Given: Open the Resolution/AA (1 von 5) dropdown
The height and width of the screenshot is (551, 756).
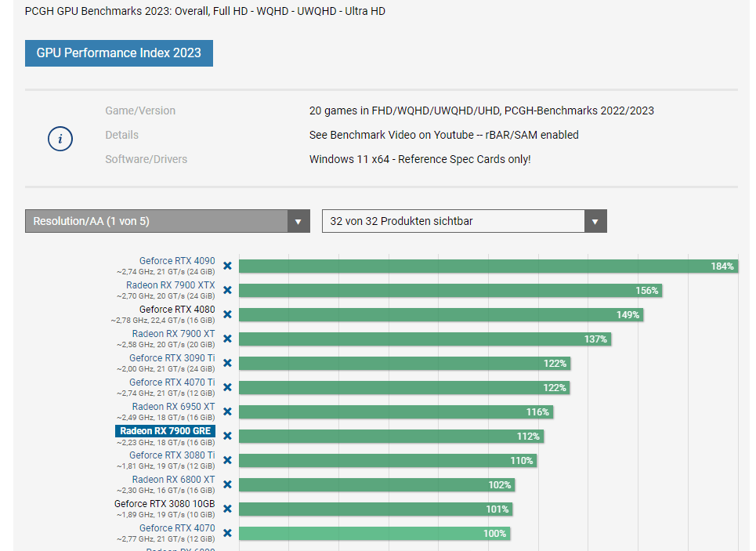Looking at the screenshot, I should (168, 221).
